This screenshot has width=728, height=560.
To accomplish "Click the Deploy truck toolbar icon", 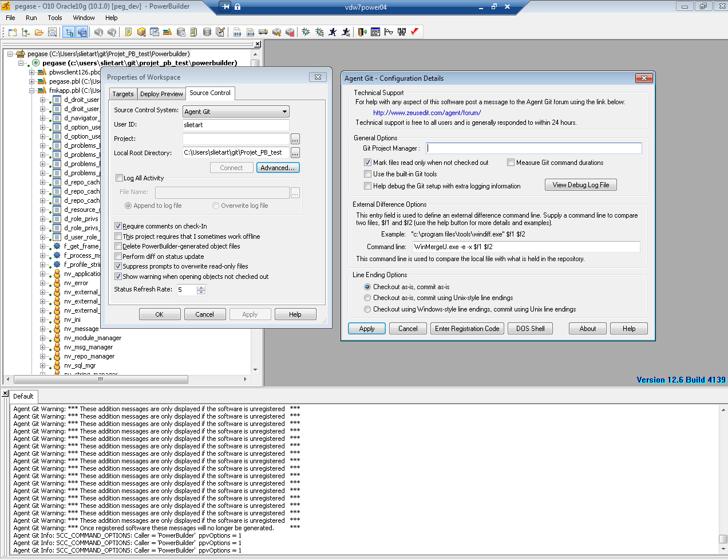I will (263, 32).
